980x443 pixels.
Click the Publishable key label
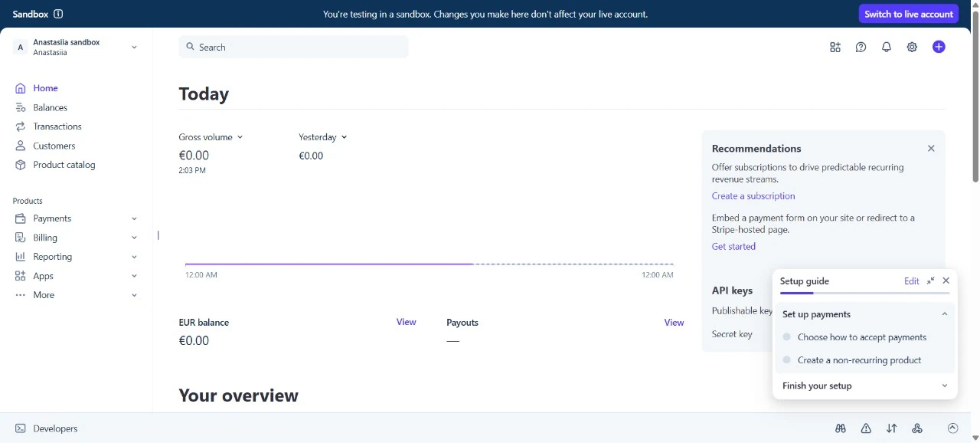[742, 311]
